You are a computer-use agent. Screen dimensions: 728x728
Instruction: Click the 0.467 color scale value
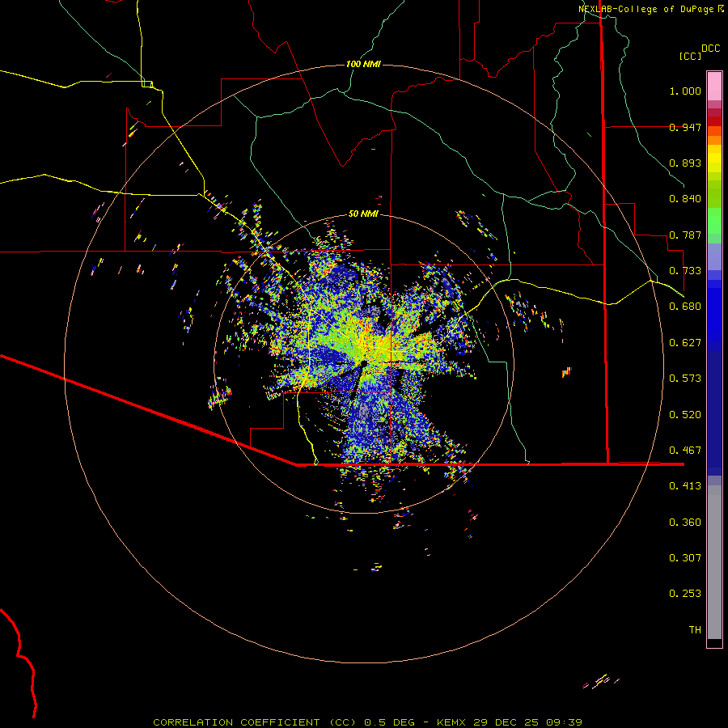click(685, 451)
